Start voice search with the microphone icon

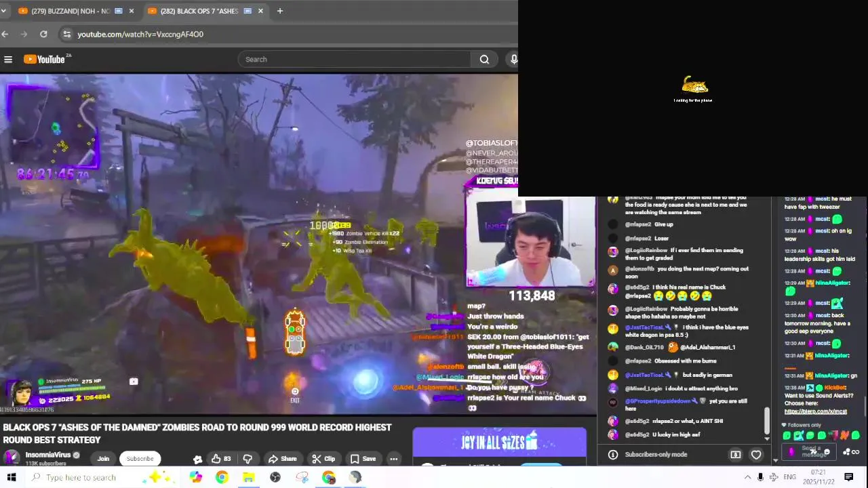513,60
